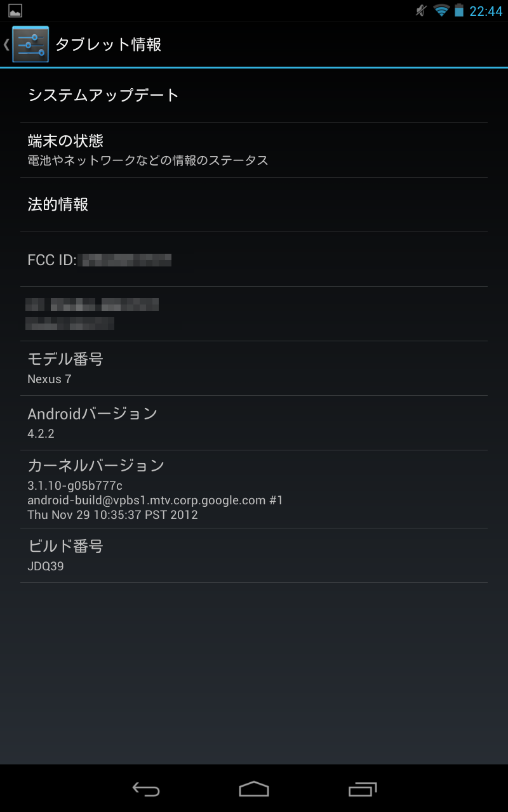This screenshot has height=812, width=508.
Task: Tap the 22:44 clock in status bar
Action: click(486, 11)
